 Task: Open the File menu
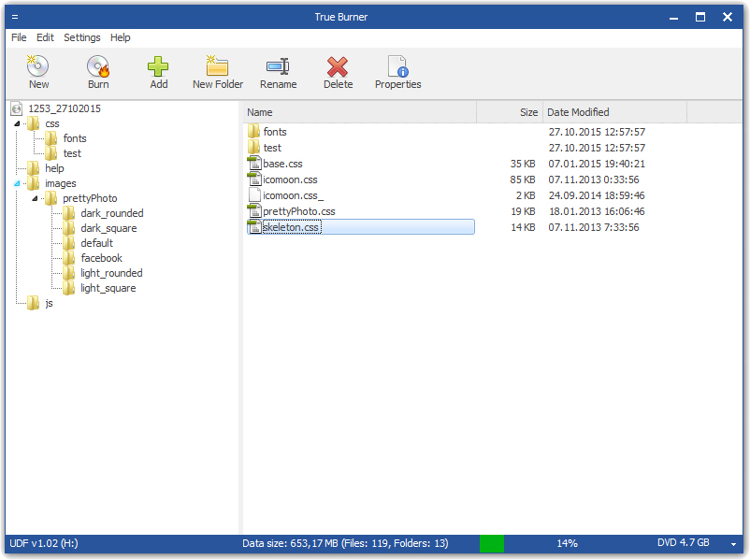pos(19,37)
